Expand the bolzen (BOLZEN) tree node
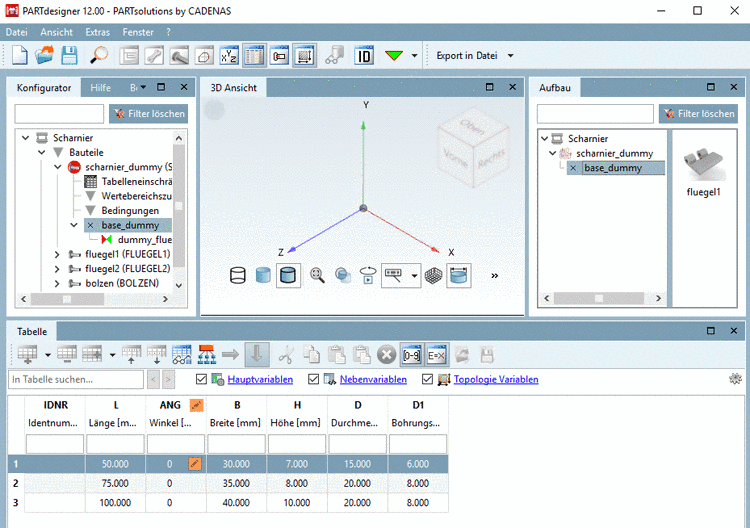 point(57,284)
